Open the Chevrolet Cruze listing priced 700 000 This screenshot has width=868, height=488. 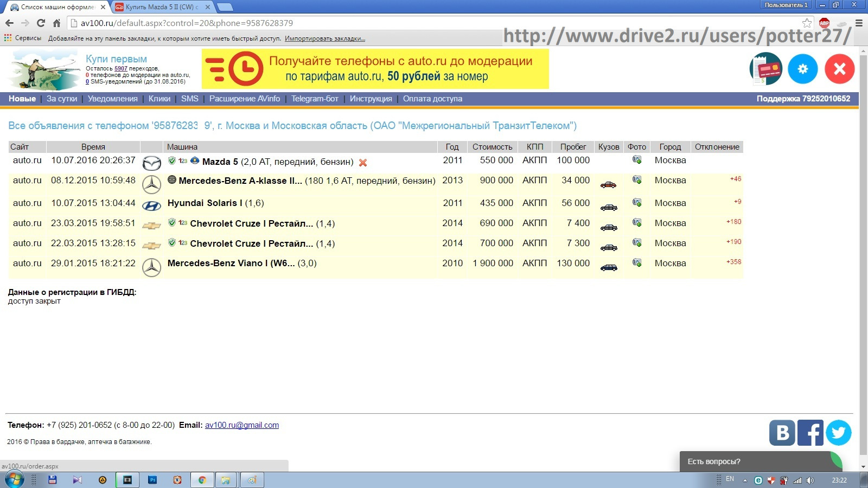252,243
